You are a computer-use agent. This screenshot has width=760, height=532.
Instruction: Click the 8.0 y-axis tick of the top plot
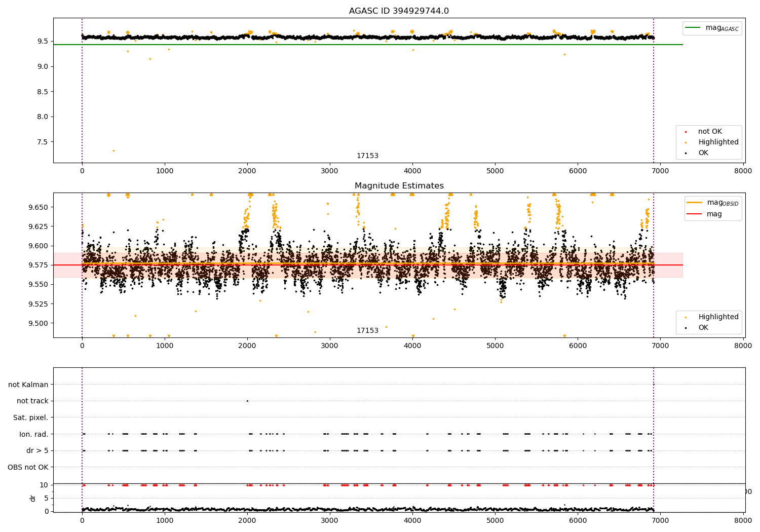[x=43, y=117]
